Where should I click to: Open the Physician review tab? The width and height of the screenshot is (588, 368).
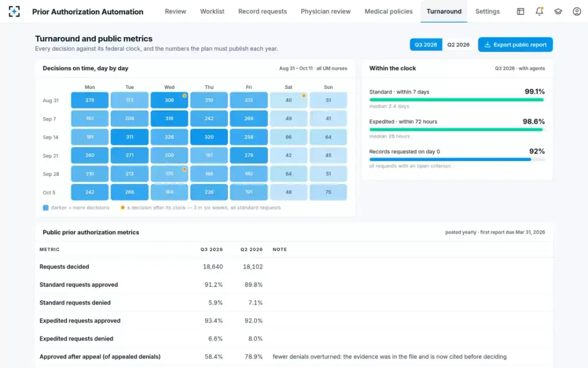point(326,11)
